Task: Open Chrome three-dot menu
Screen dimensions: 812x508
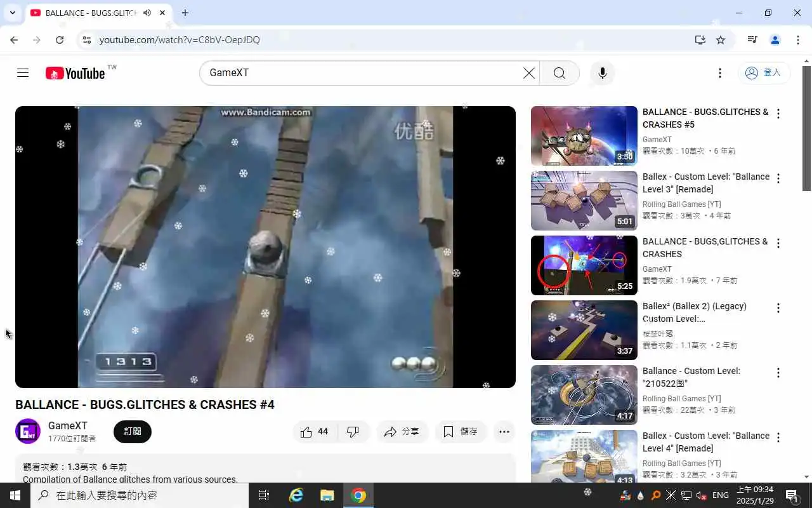Action: tap(798, 40)
